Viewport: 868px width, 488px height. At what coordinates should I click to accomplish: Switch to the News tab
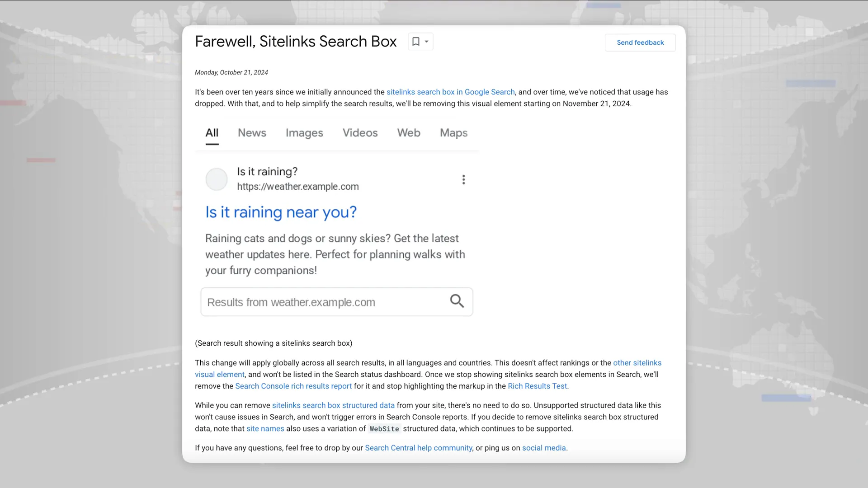click(x=252, y=133)
